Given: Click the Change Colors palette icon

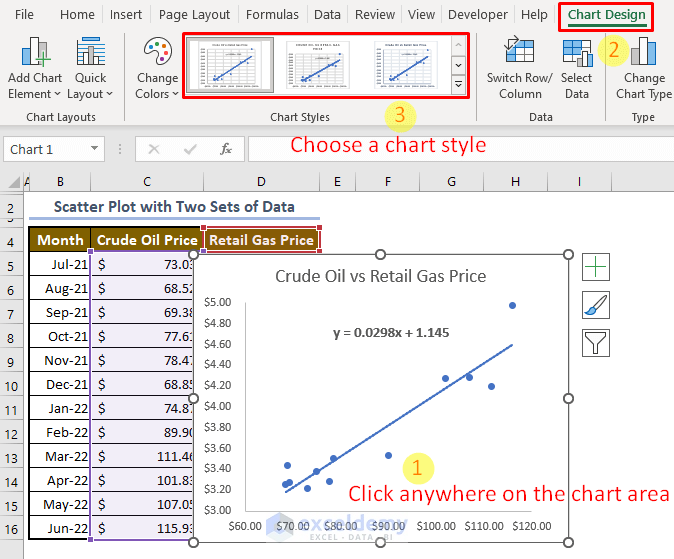Looking at the screenshot, I should click(158, 52).
